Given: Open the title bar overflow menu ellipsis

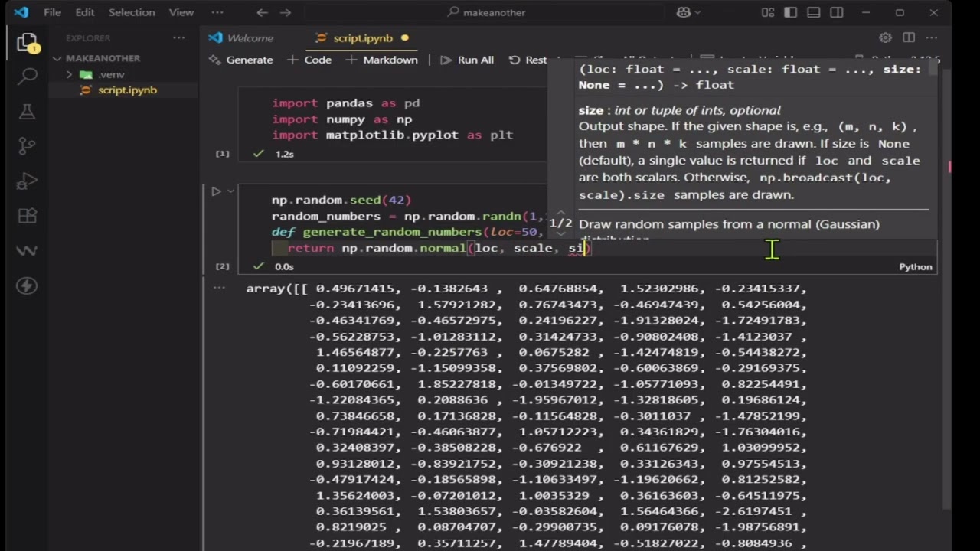Looking at the screenshot, I should click(217, 12).
